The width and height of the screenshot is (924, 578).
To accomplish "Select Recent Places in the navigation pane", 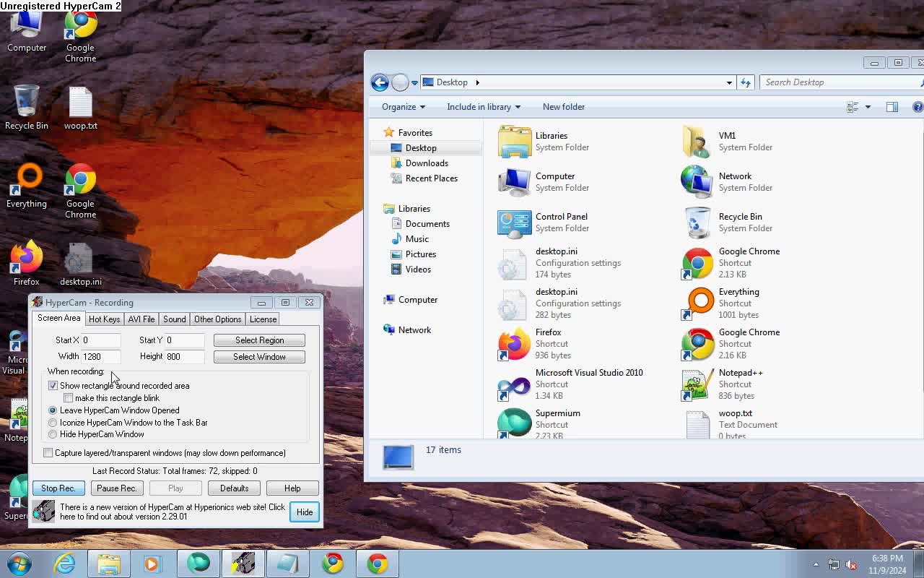I will click(x=431, y=178).
